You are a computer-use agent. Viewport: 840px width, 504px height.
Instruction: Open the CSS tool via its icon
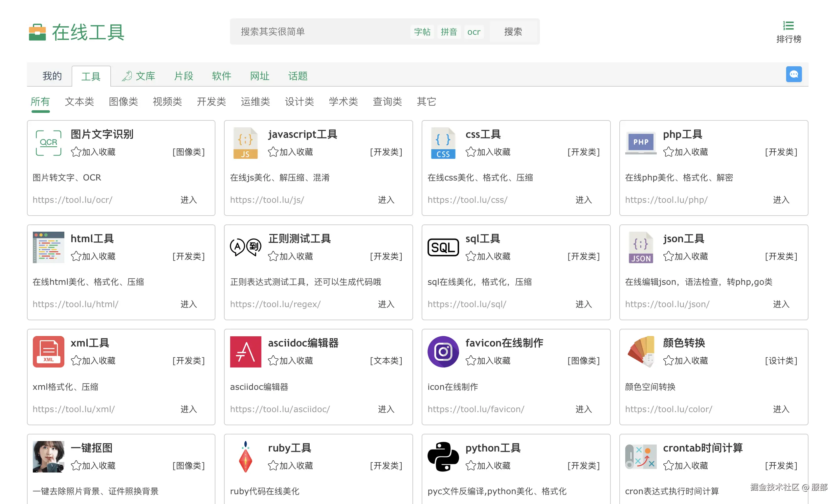tap(443, 143)
